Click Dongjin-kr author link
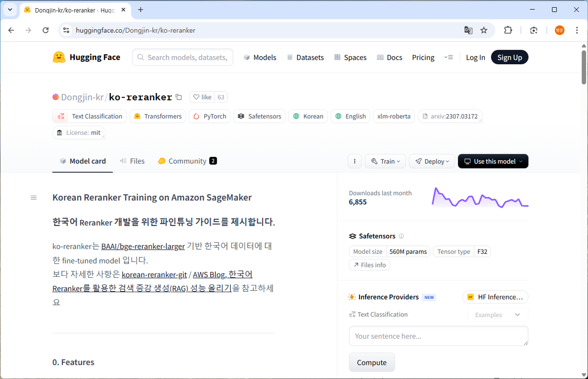This screenshot has height=379, width=588. 82,97
